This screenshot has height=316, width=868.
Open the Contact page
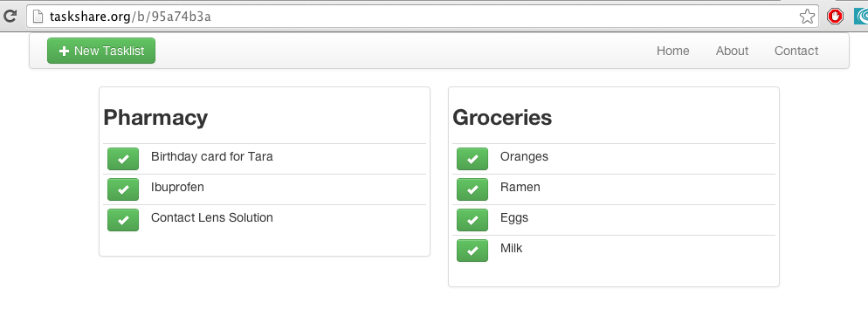pos(796,51)
